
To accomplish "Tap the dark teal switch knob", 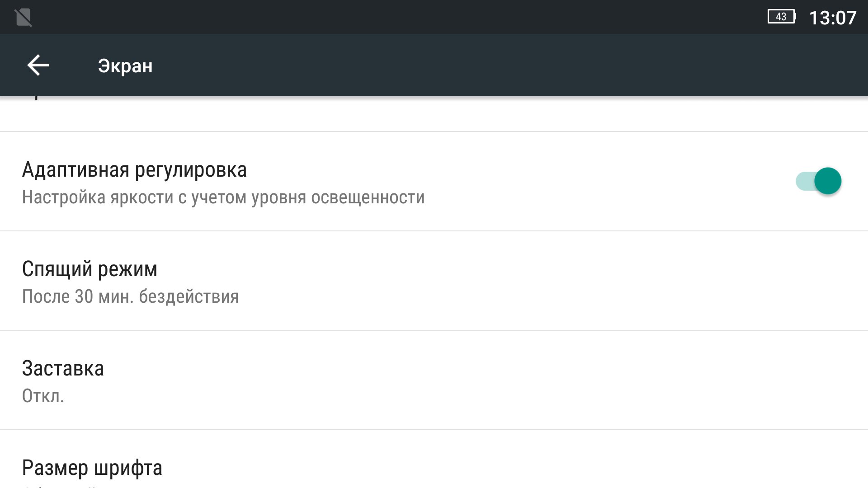I will point(828,181).
